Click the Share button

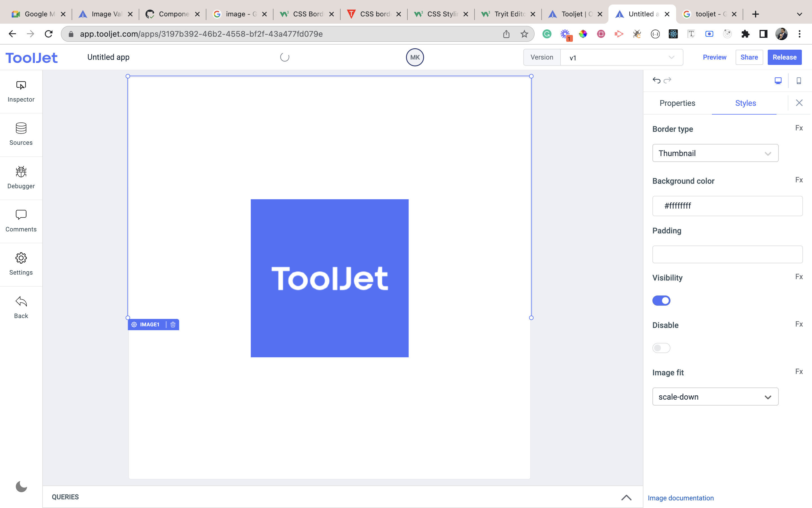coord(749,58)
